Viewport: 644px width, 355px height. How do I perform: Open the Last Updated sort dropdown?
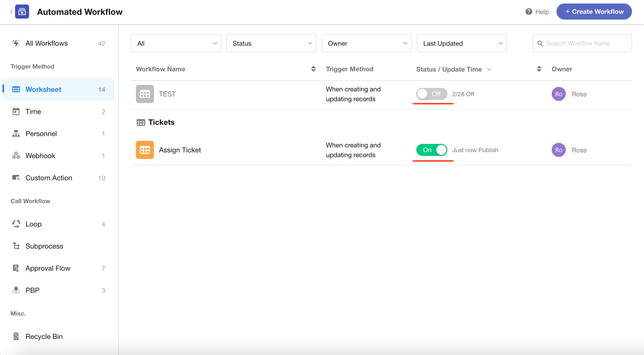tap(461, 43)
